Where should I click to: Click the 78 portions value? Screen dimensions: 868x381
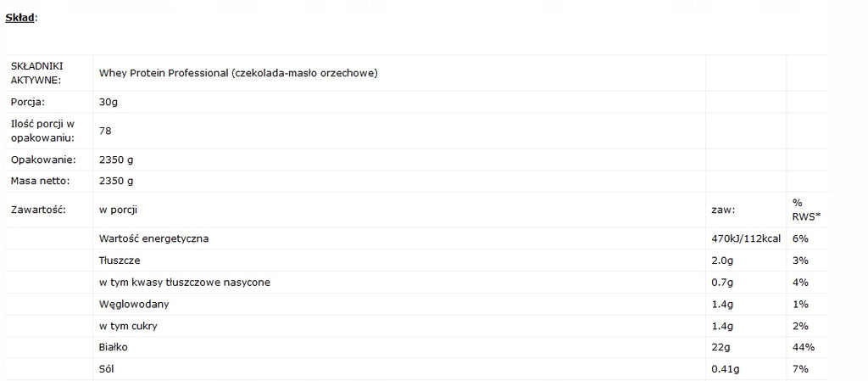click(105, 131)
